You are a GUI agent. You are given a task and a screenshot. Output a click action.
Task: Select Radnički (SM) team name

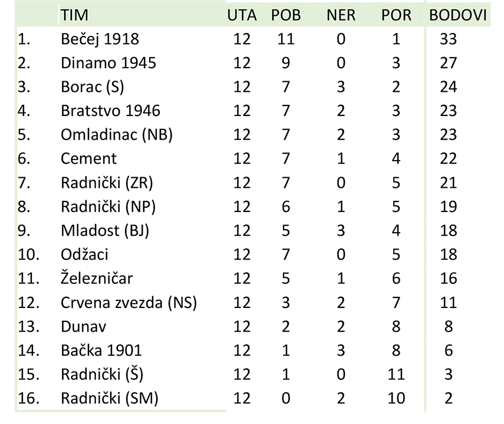pos(109,398)
